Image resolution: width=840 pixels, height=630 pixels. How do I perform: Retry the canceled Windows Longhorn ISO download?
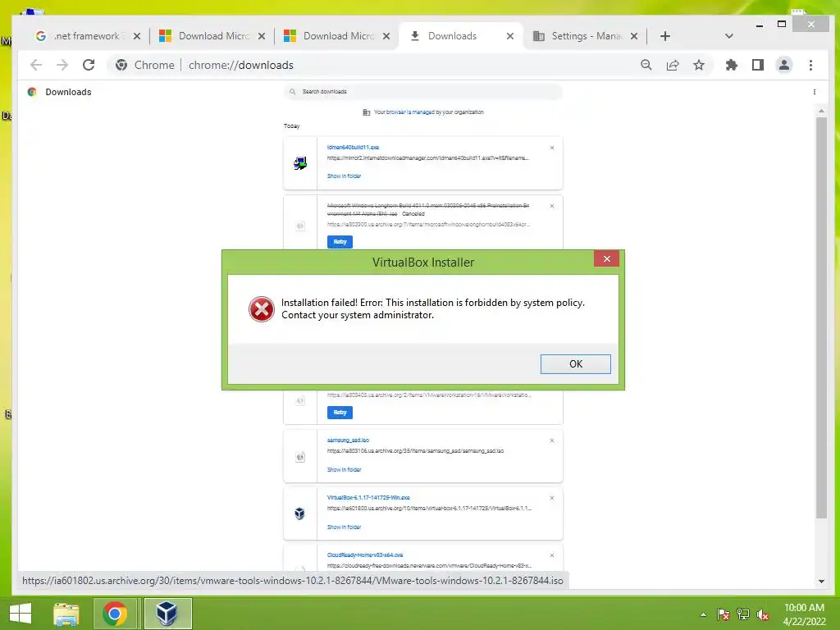pyautogui.click(x=340, y=242)
